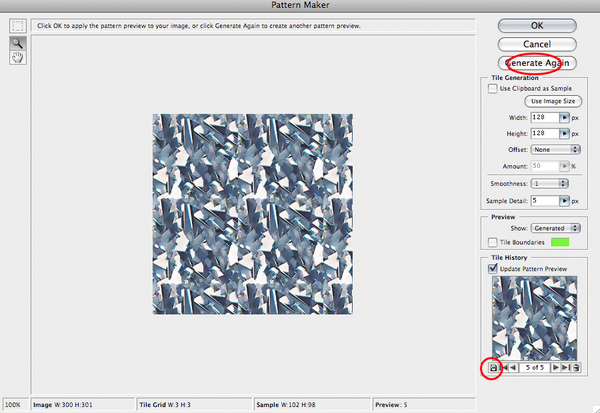Delete the current tile with trash icon
The height and width of the screenshot is (413, 600).
tap(576, 368)
